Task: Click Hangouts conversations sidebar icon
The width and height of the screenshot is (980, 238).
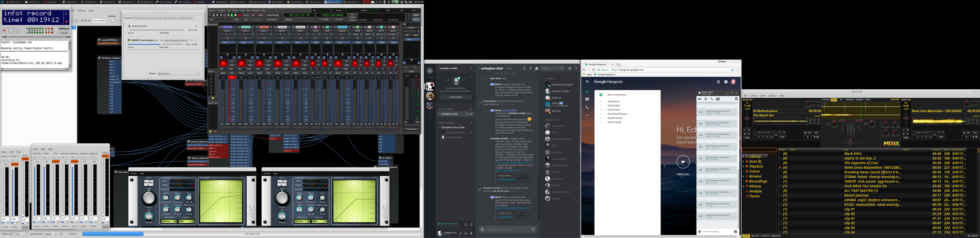Action: 587,99
